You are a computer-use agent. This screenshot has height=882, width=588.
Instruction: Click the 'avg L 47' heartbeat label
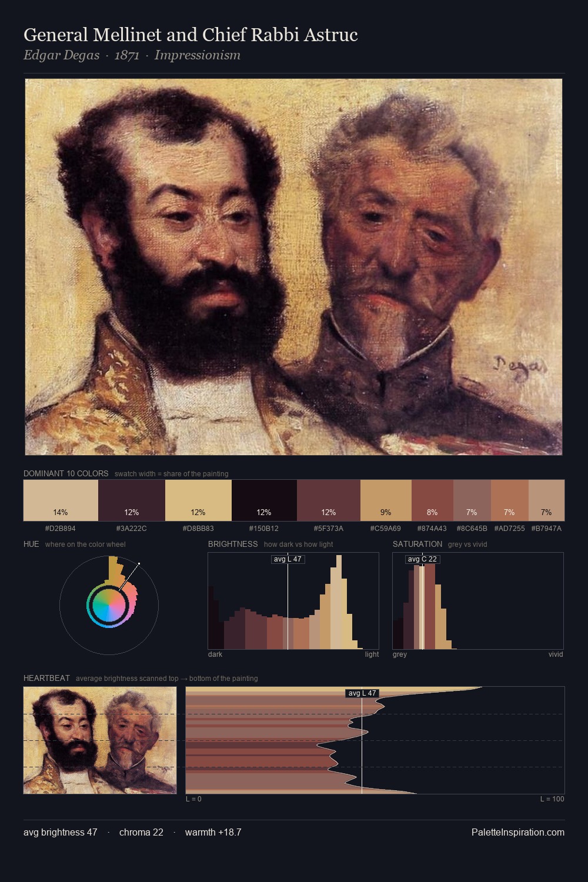pos(362,693)
